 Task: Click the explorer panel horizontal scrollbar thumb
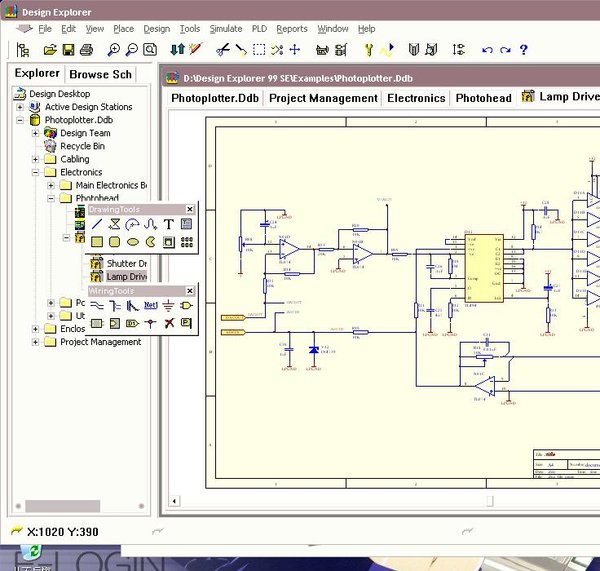coord(63,506)
